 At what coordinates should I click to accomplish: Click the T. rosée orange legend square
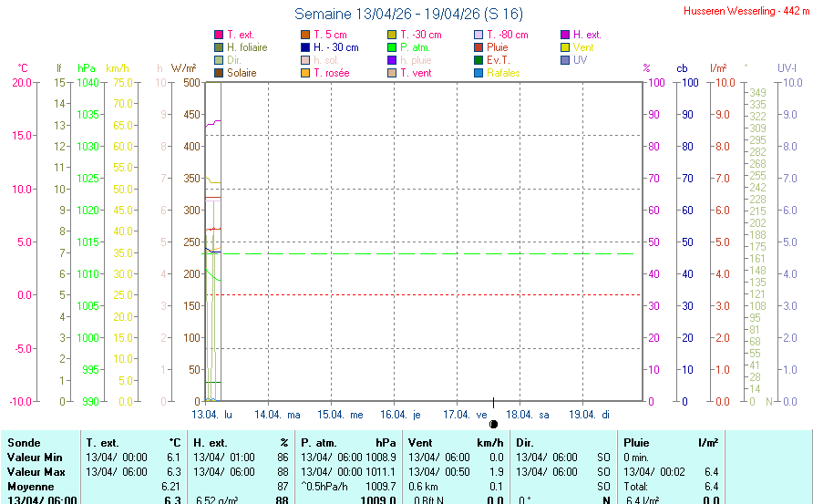[x=305, y=73]
